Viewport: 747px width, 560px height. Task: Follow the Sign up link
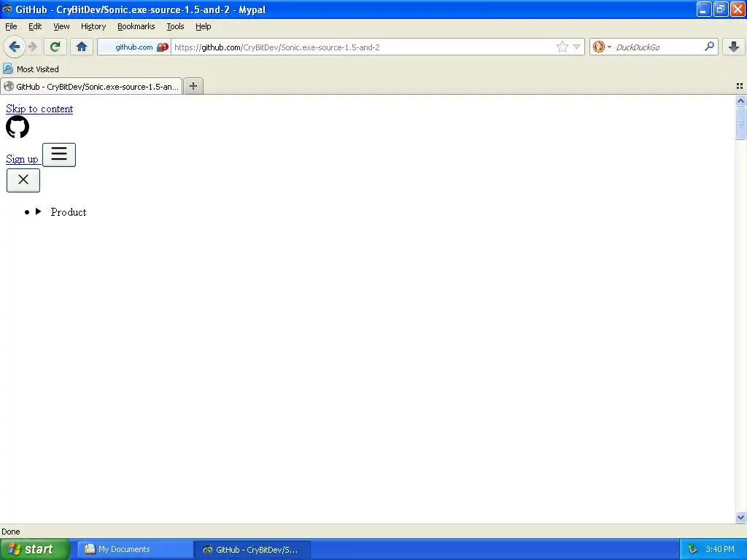[x=22, y=159]
